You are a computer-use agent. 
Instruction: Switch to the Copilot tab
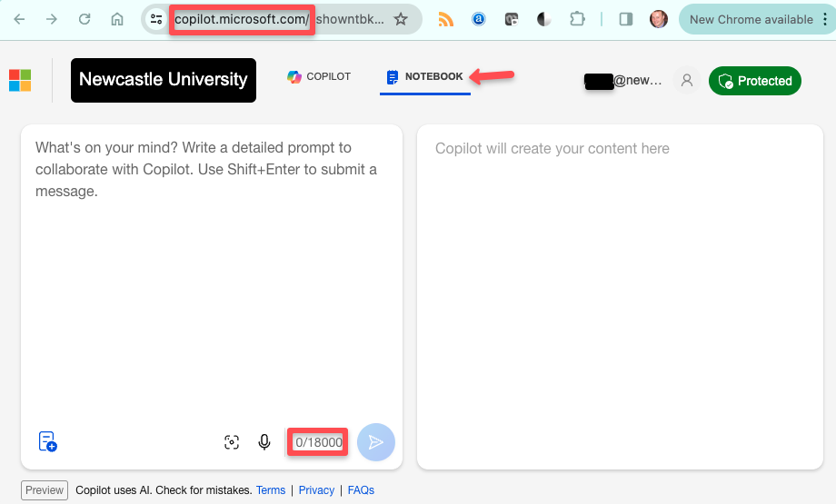pos(319,77)
